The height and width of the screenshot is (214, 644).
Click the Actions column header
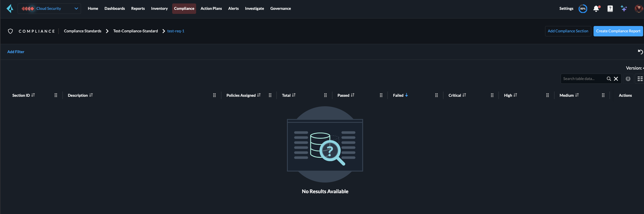coord(625,95)
